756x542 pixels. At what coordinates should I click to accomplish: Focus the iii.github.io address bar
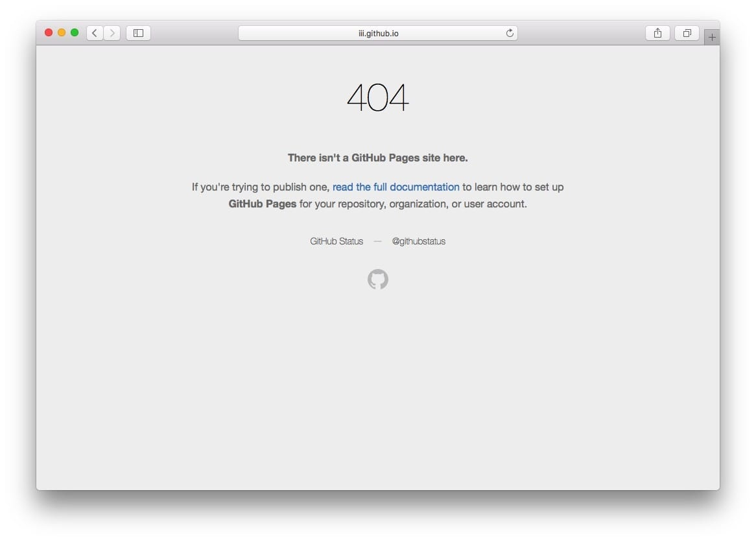coord(378,33)
